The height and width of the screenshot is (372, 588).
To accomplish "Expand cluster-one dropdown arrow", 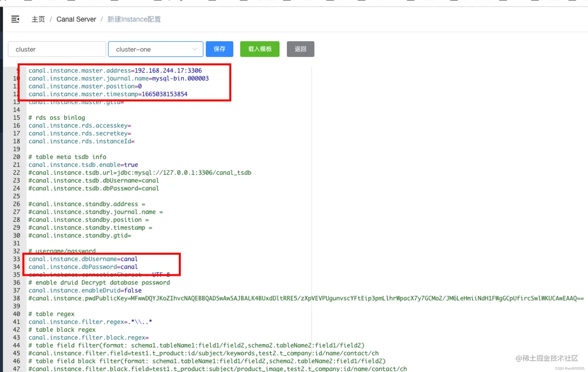I will tap(195, 49).
